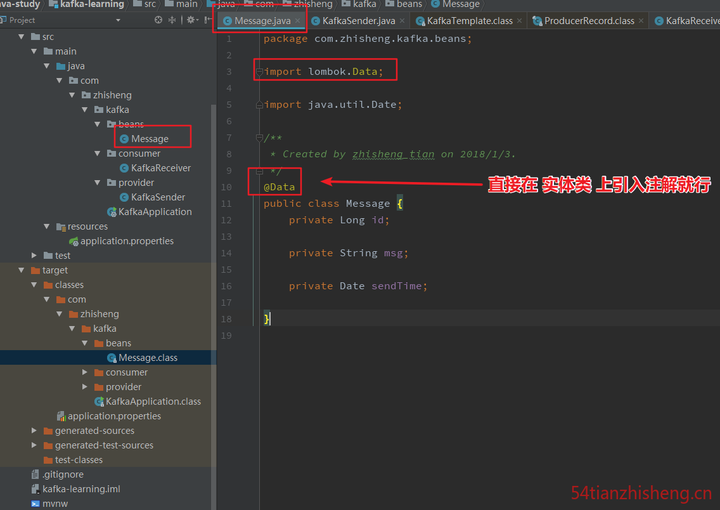Click the kafka breadcrumb item
The image size is (720, 510).
[x=359, y=4]
